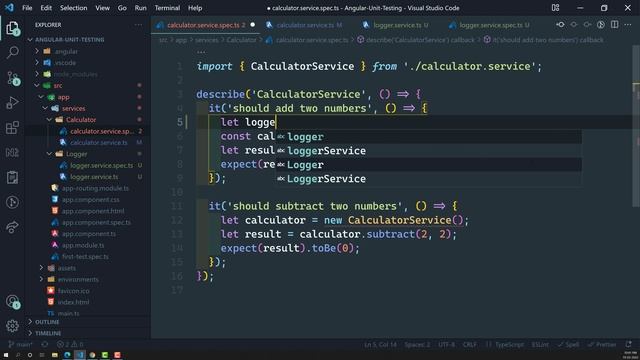This screenshot has width=640, height=360.
Task: Expand the .vscode folder
Action: (37, 63)
